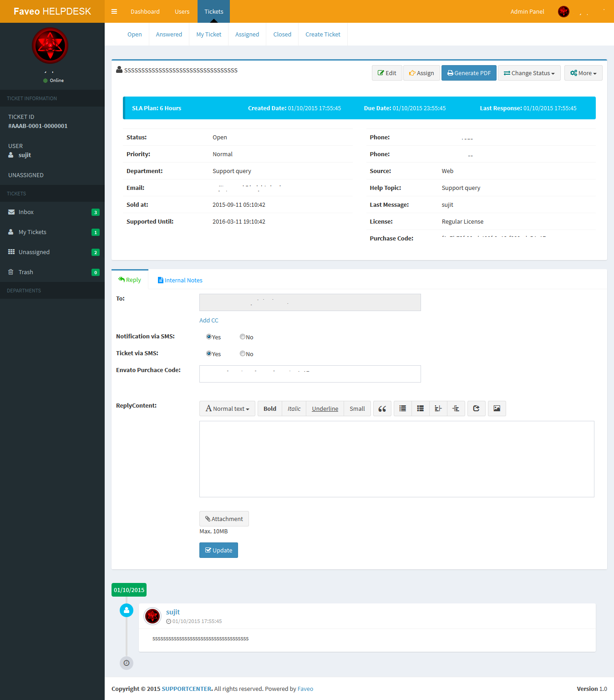Select No for Notification via SMS
The image size is (614, 700).
click(243, 337)
